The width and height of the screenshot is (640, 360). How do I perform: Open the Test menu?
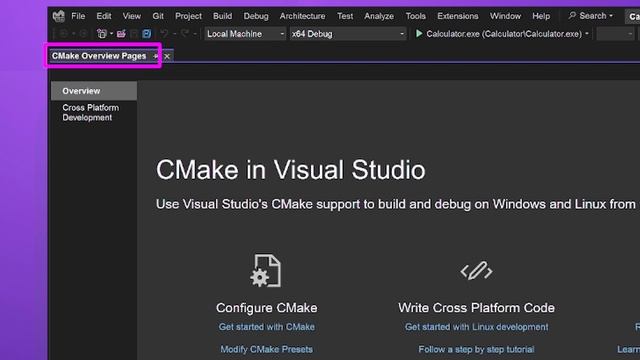tap(345, 16)
